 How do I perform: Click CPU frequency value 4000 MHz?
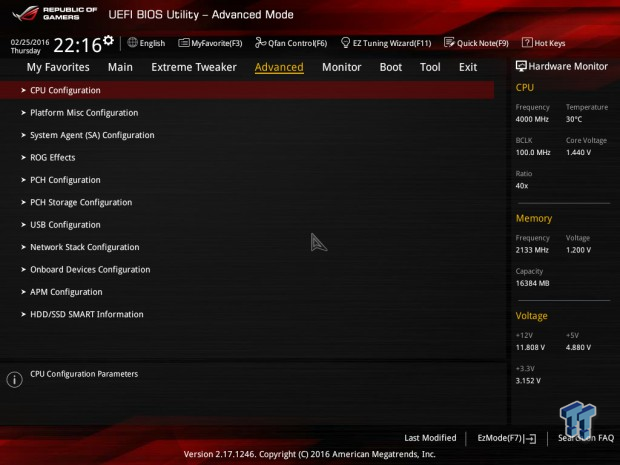(x=532, y=119)
